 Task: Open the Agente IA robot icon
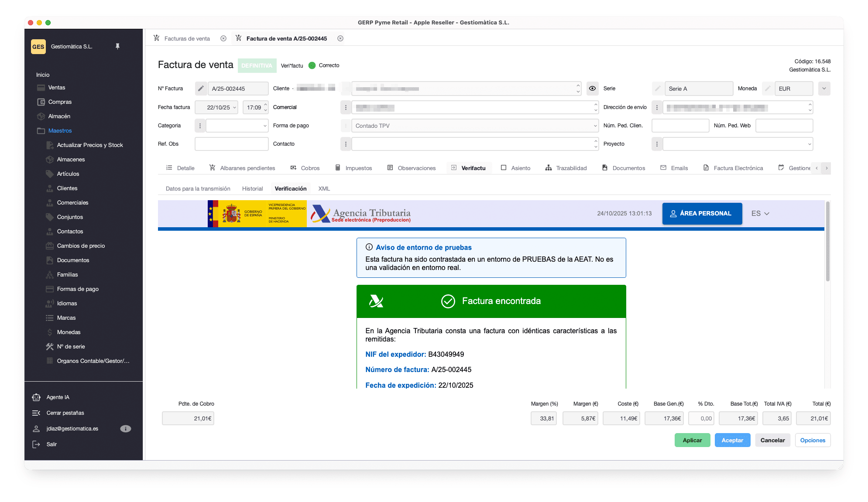36,397
